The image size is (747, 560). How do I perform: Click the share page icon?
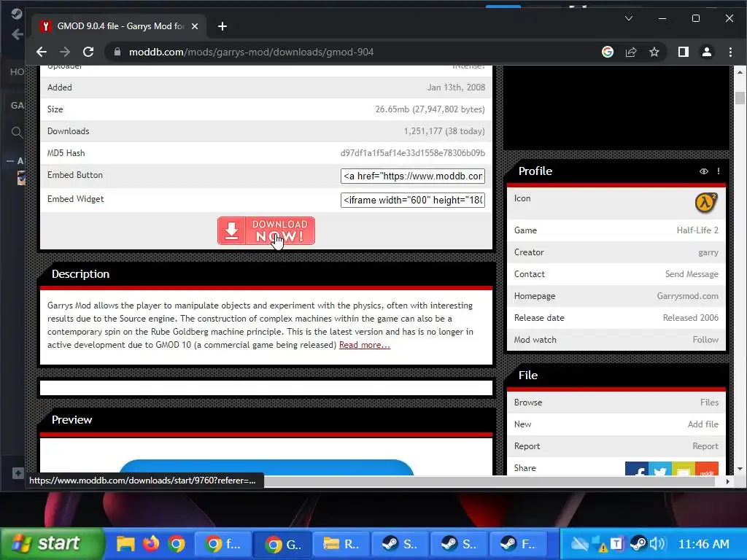tap(631, 52)
